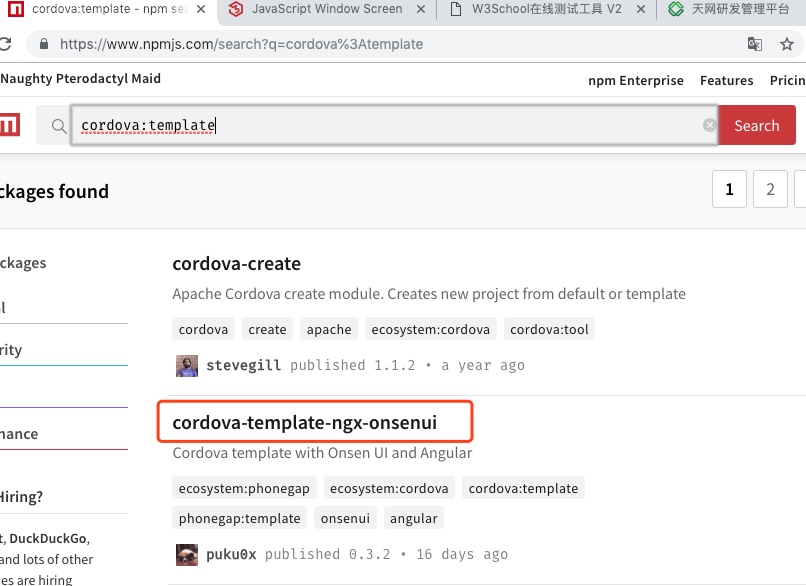Open the stevegill publisher profile
806x586 pixels.
(244, 365)
